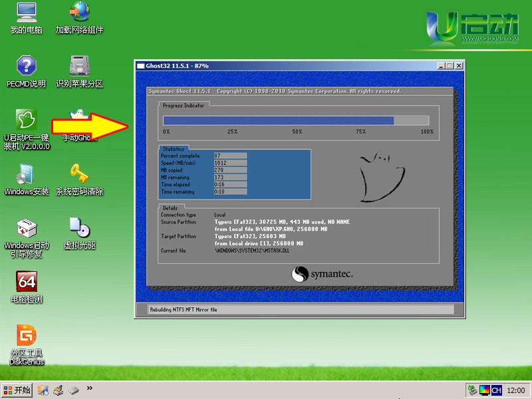This screenshot has height=399, width=532.
Task: Open the 系统密码清除 key icon
Action: tap(79, 180)
